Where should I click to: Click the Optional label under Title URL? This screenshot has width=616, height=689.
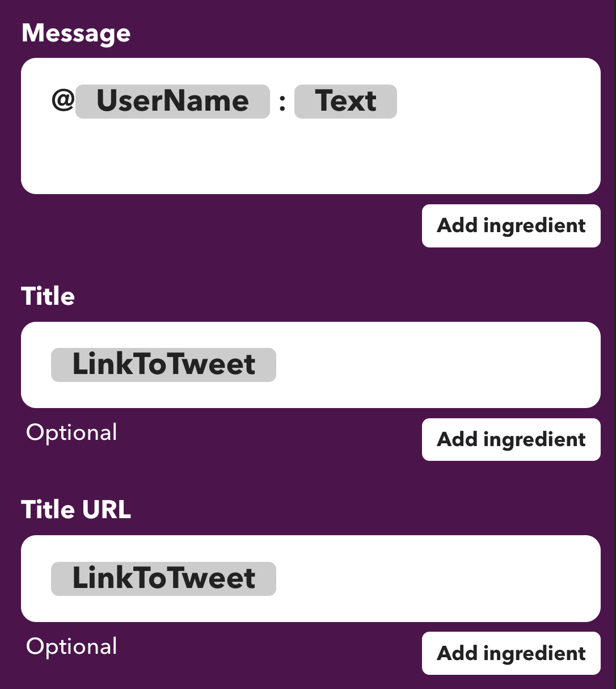pos(71,646)
